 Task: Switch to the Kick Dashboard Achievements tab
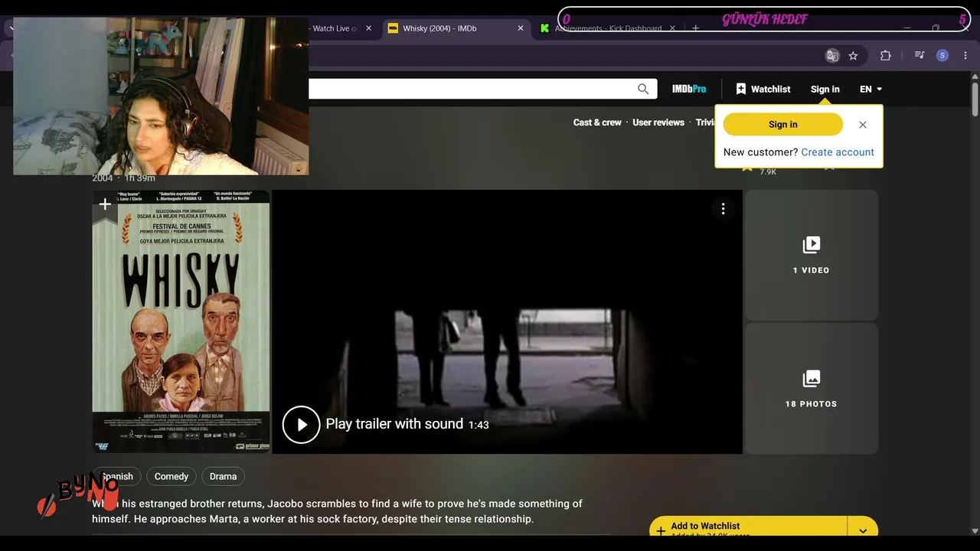tap(608, 28)
